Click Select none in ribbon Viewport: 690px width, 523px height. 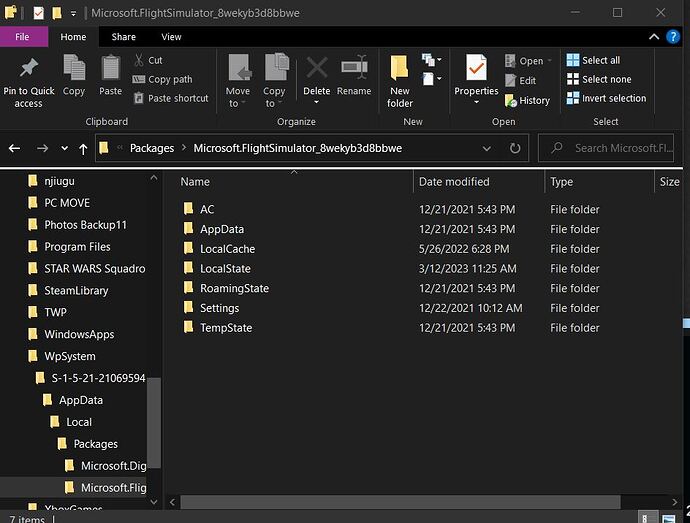(599, 79)
